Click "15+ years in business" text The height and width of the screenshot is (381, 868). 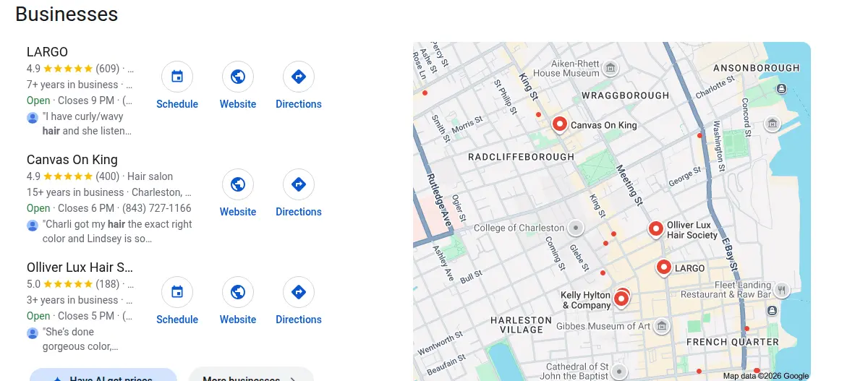pos(75,192)
